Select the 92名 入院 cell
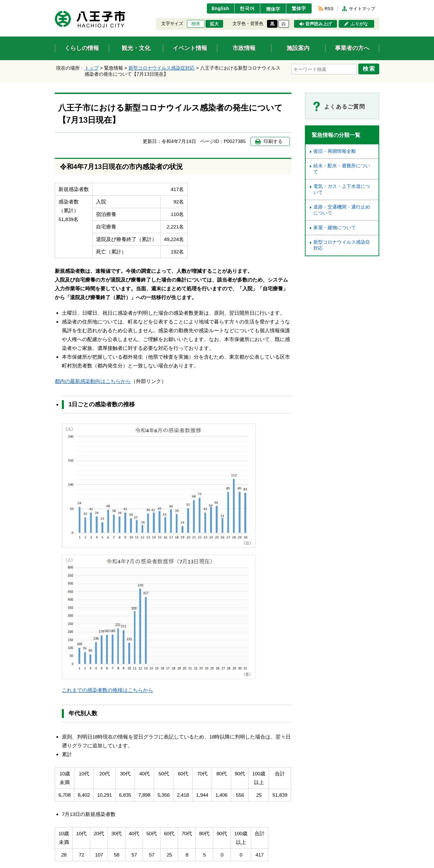 tap(174, 202)
